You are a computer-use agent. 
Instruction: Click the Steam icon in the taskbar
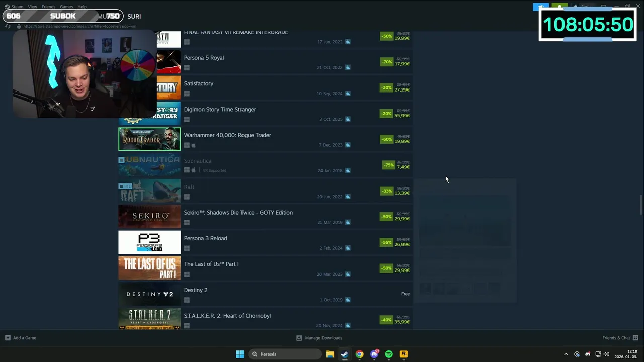coord(345,354)
